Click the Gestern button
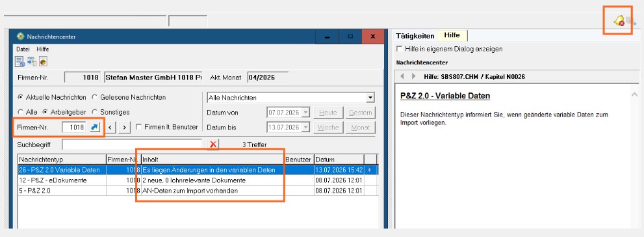The image size is (644, 237). 361,113
